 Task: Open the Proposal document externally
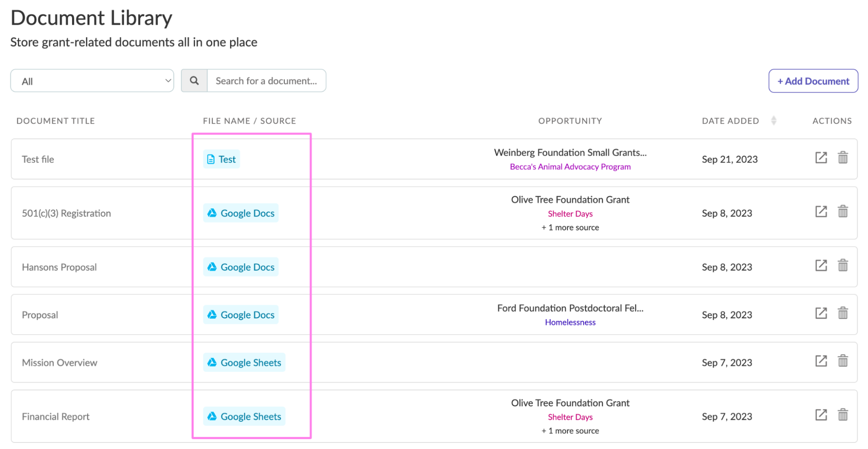(821, 313)
